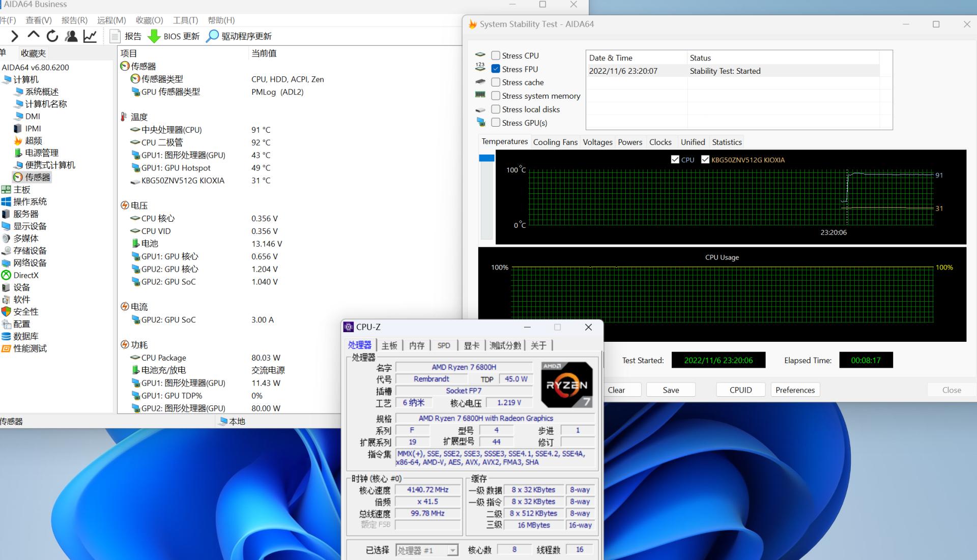Open the 报告 report icon in toolbar
Viewport: 977px width, 560px height.
pyautogui.click(x=126, y=36)
